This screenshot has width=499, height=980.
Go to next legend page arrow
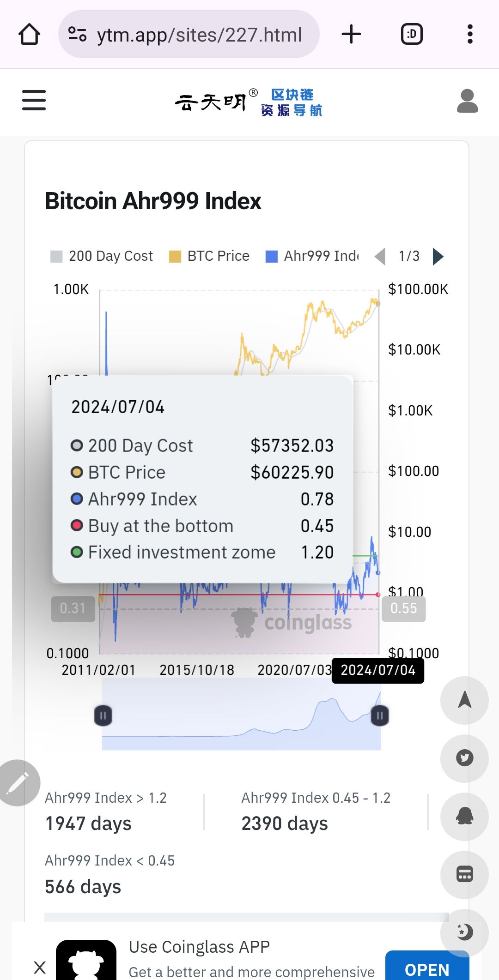[x=438, y=256]
